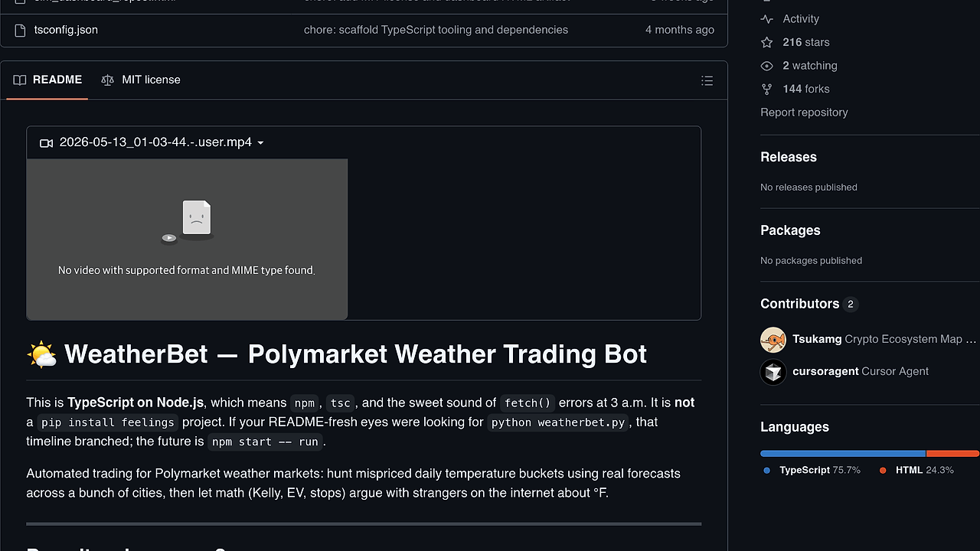Click the contributors count badge 2
This screenshot has width=980, height=551.
coord(850,305)
